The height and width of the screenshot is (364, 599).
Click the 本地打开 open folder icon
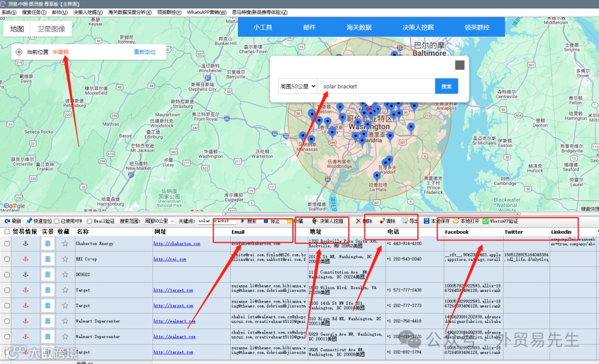[x=456, y=221]
